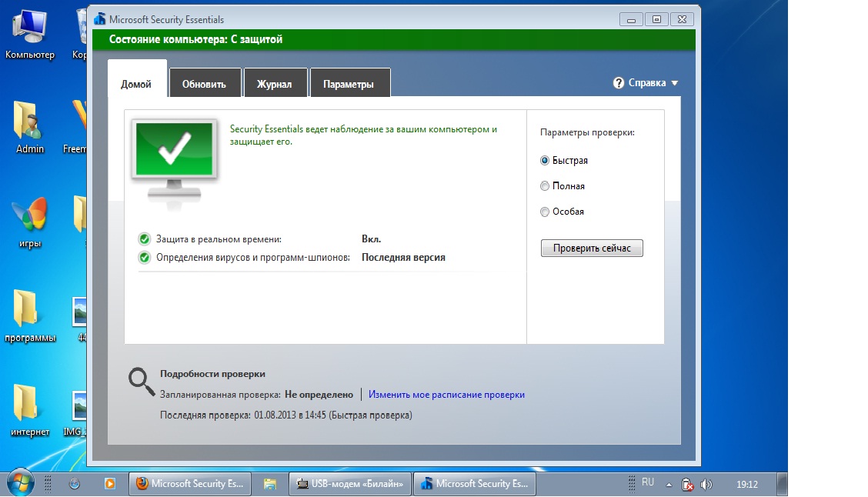Open the программы desktop folder
This screenshot has width=868, height=497.
[x=29, y=316]
